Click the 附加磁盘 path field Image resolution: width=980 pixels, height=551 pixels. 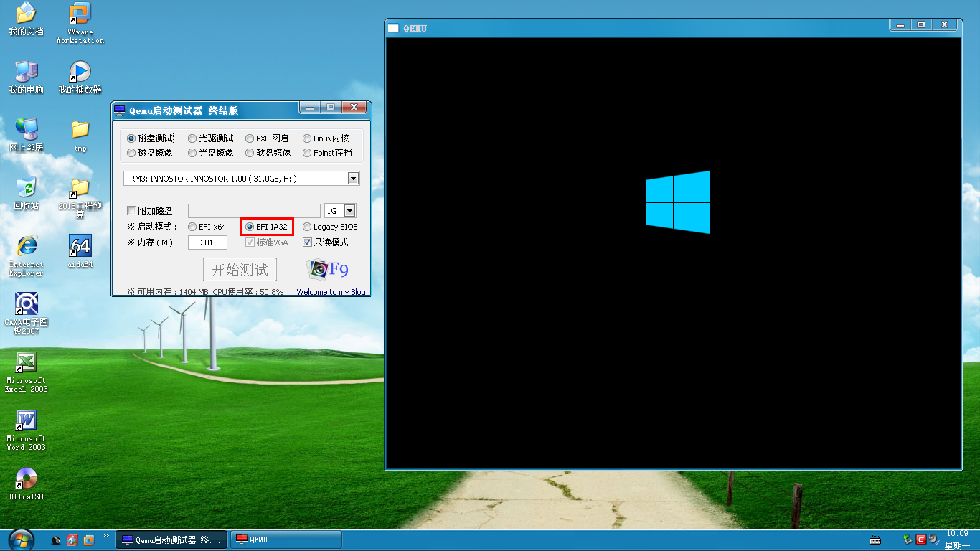coord(254,211)
